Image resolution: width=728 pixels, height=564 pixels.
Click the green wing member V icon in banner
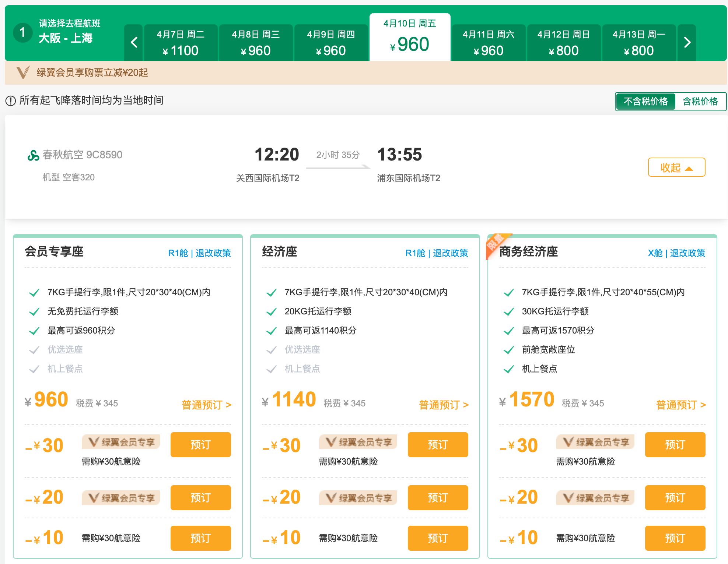(x=23, y=72)
